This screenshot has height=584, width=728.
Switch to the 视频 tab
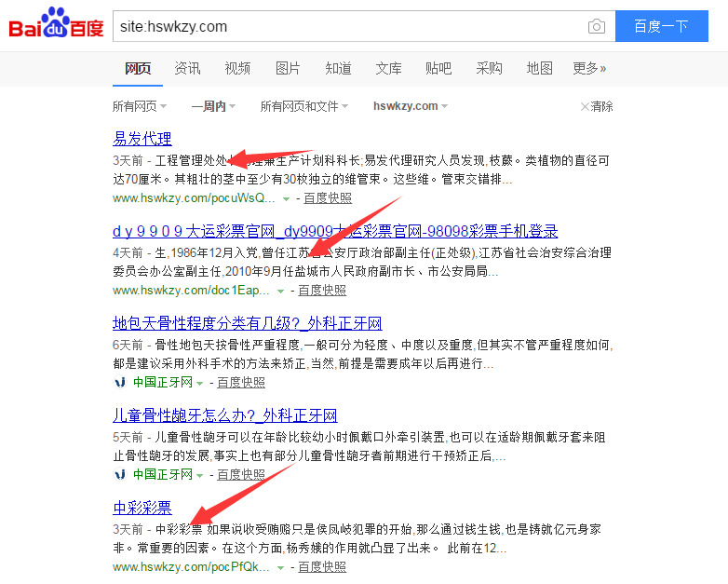(x=237, y=69)
